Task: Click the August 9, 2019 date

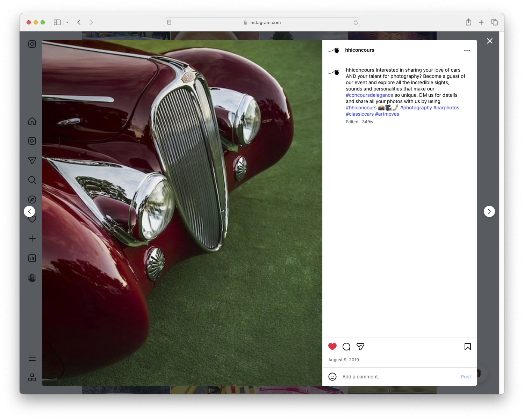Action: click(x=344, y=360)
